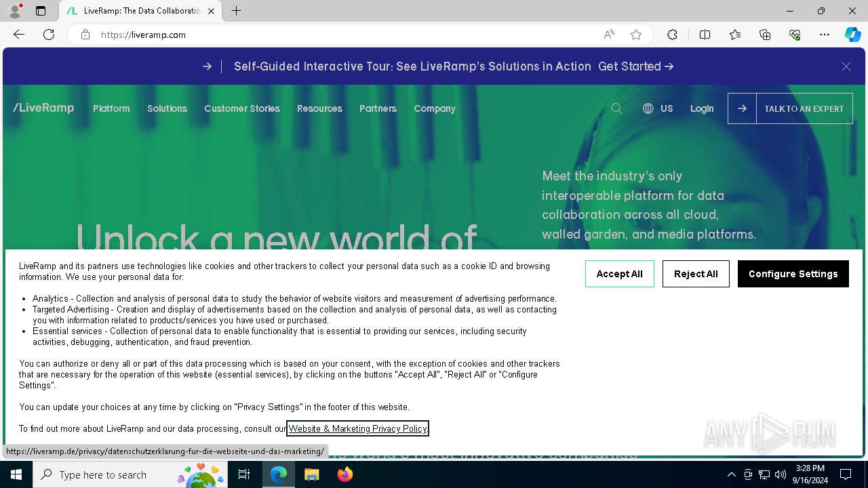868x488 pixels.
Task: Open Task View on the taskbar
Action: pyautogui.click(x=244, y=474)
